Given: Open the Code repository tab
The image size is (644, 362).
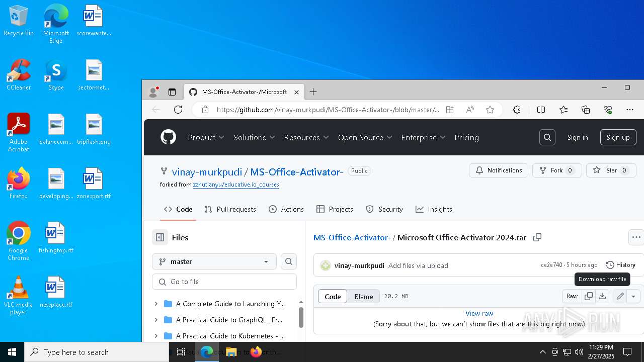Looking at the screenshot, I should (178, 209).
